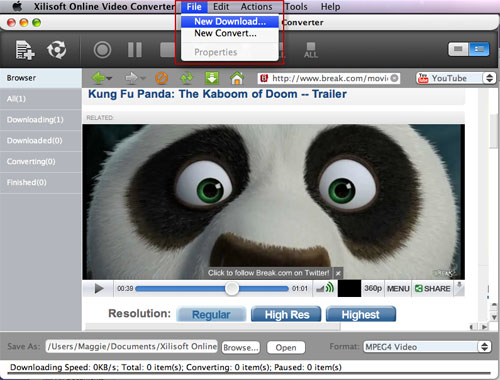Choose New Convert... from File menu
The width and height of the screenshot is (500, 380).
[x=230, y=33]
